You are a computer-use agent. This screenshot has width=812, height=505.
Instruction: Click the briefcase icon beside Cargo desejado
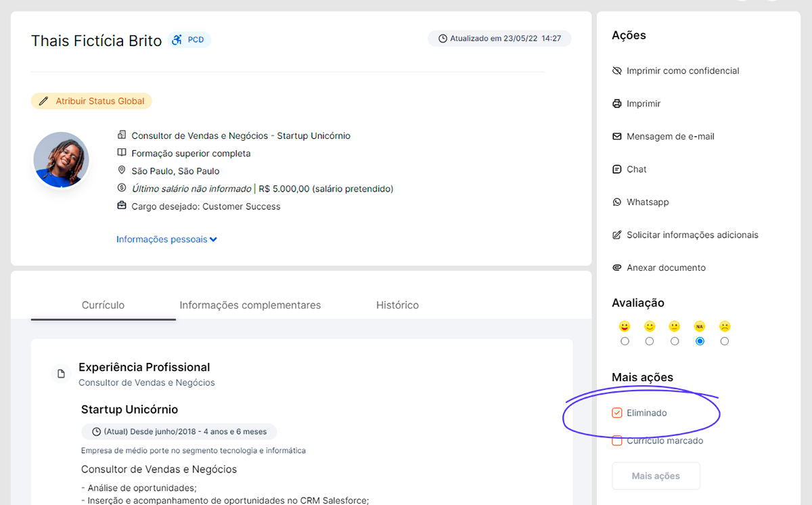(122, 206)
